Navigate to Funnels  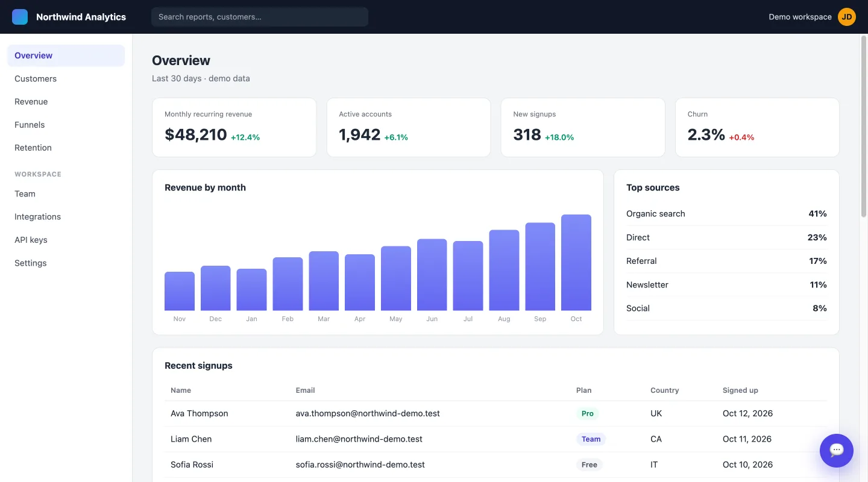(x=66, y=125)
